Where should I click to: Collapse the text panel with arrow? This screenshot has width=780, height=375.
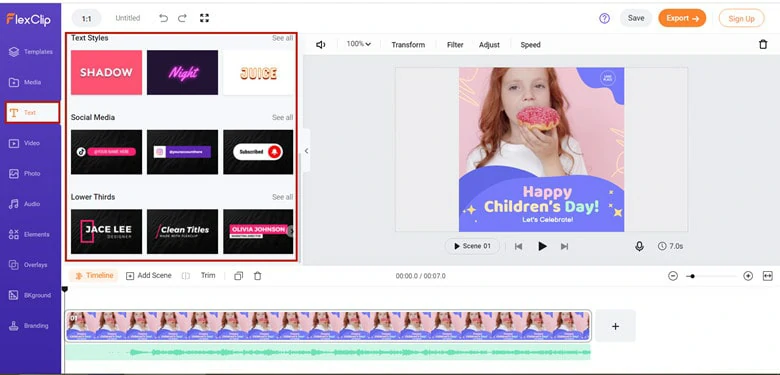(x=306, y=151)
